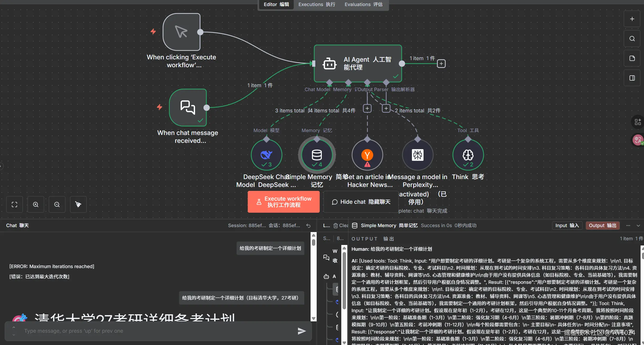The image size is (644, 345).
Task: Select the Think tool node
Action: pos(468,155)
